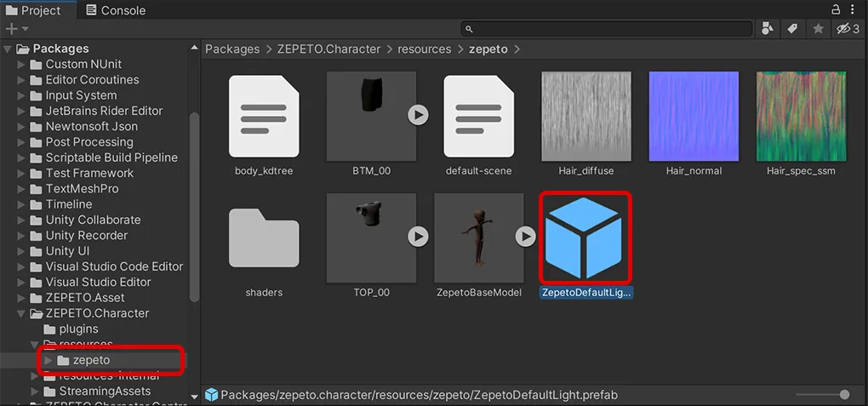Expand the Input System folder arrow
The image size is (868, 406).
(21, 95)
